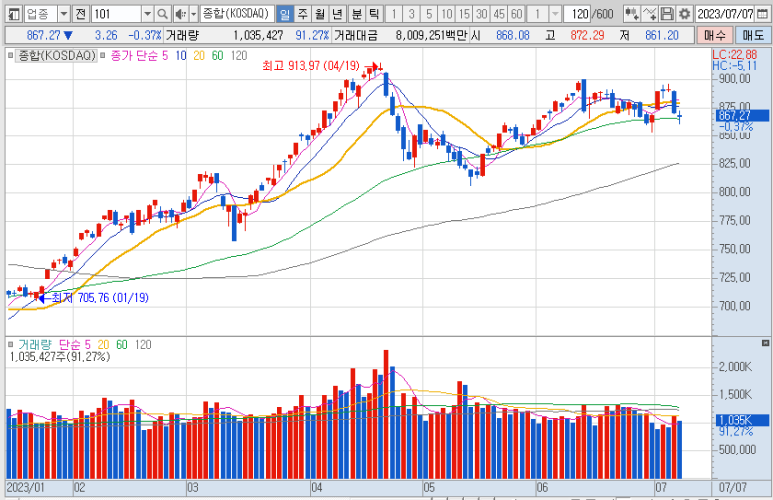Click the speaker sound alert icon
This screenshot has height=500, width=773.
pyautogui.click(x=180, y=14)
